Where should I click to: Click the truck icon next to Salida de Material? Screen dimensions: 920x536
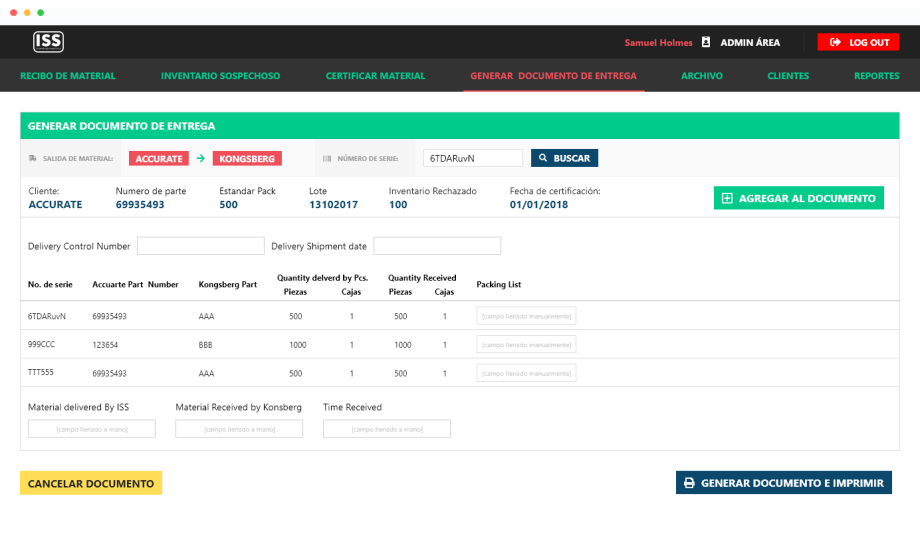tap(33, 158)
